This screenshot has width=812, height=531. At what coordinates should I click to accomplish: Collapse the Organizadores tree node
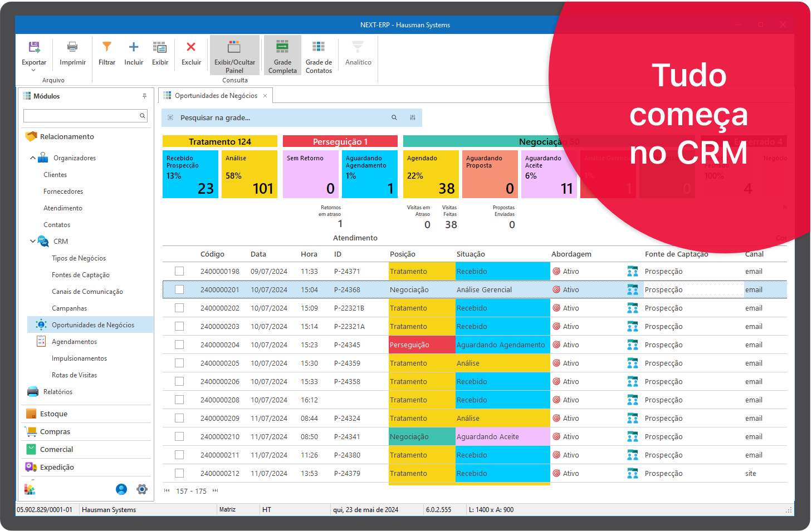[33, 158]
